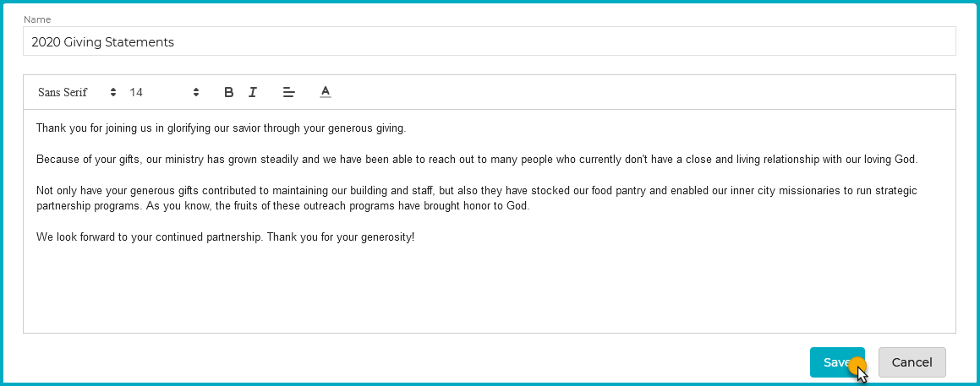This screenshot has width=980, height=386.
Task: Click the empty area below the message text
Action: pyautogui.click(x=489, y=287)
